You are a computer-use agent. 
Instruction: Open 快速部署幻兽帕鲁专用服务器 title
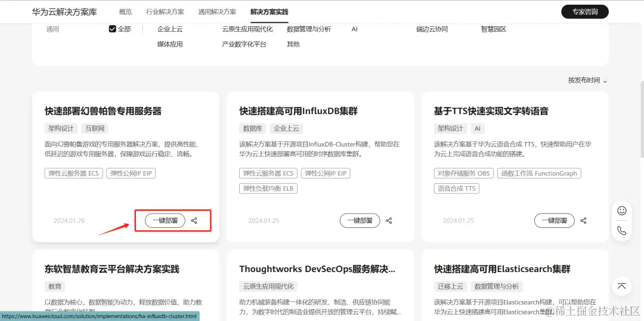(103, 111)
